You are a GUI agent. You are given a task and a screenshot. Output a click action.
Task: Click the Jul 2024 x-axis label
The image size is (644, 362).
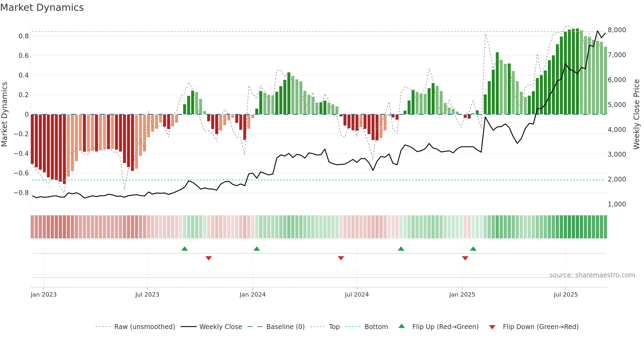pyautogui.click(x=357, y=294)
